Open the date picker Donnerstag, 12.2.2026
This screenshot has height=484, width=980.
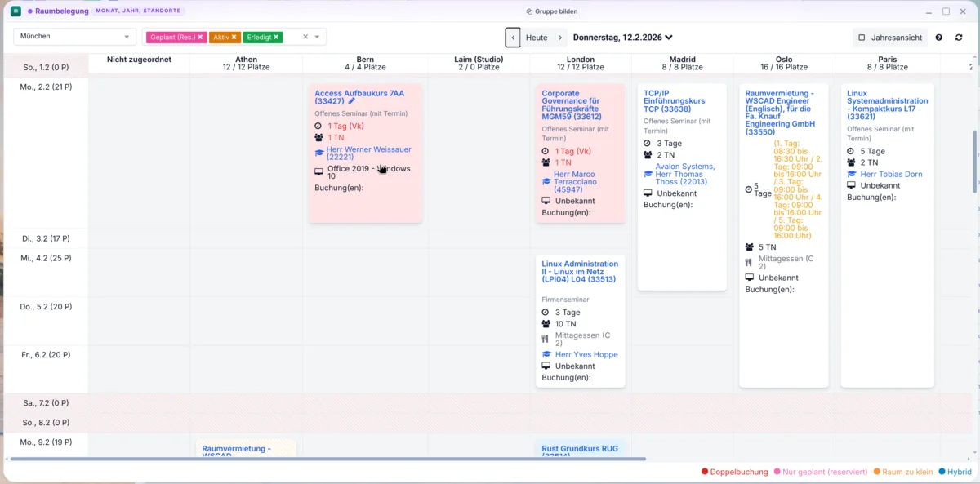622,38
